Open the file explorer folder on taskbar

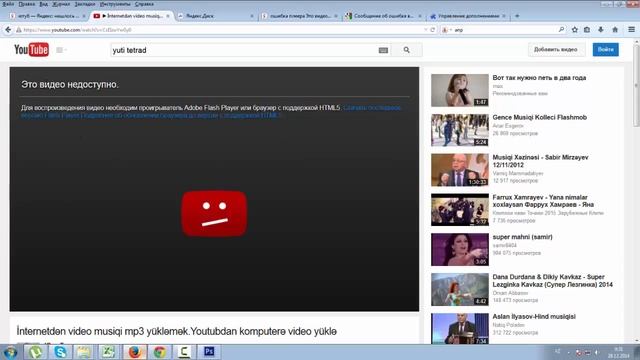(84, 352)
